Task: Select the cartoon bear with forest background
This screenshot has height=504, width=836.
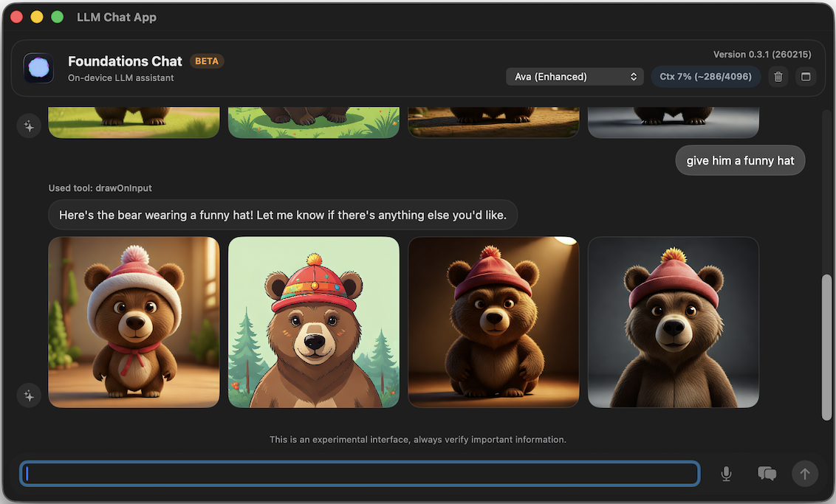Action: 313,322
